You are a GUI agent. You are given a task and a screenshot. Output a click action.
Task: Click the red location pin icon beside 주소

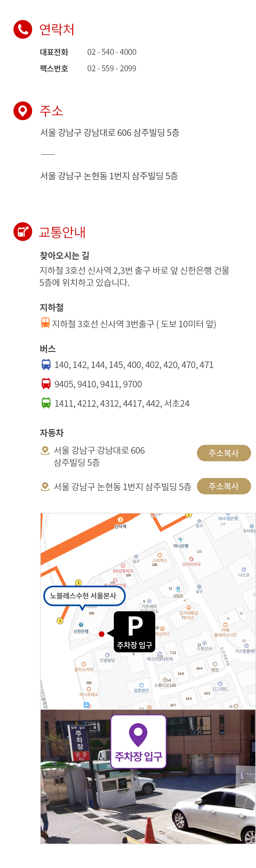tap(23, 111)
